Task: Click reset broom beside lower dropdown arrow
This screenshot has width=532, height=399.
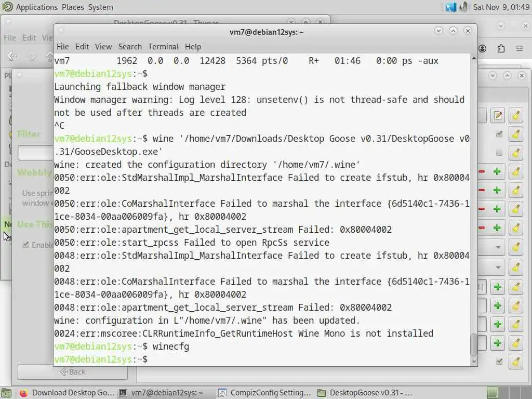Action: click(x=516, y=268)
